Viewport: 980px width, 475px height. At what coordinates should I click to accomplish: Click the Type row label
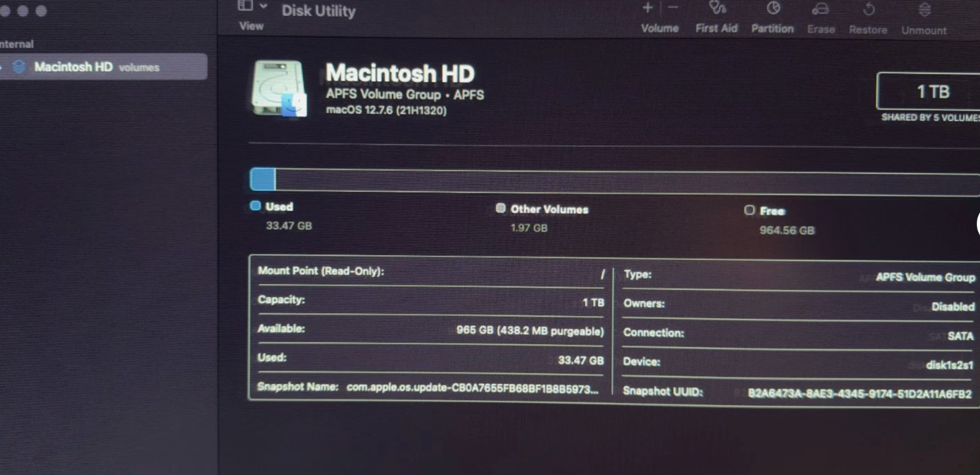[638, 274]
